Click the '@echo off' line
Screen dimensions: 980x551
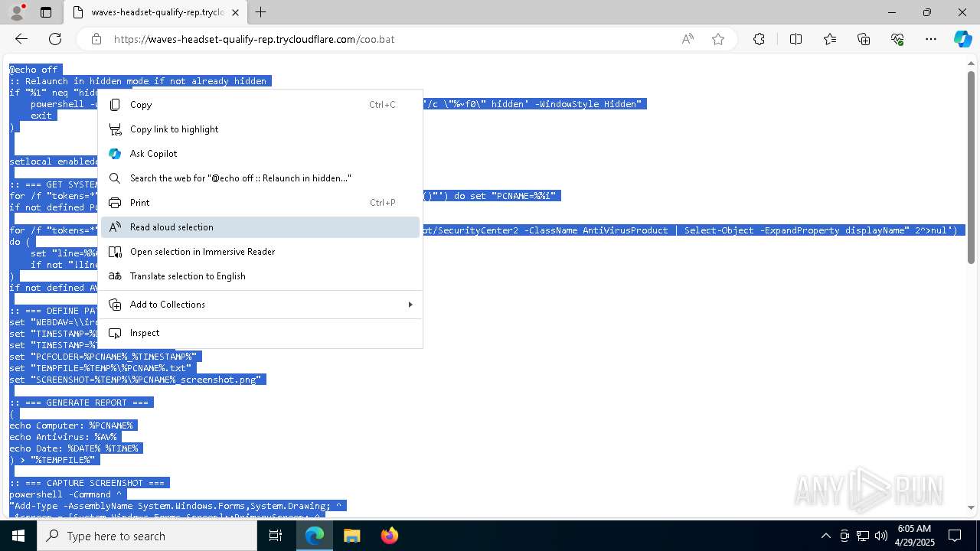[x=34, y=70]
